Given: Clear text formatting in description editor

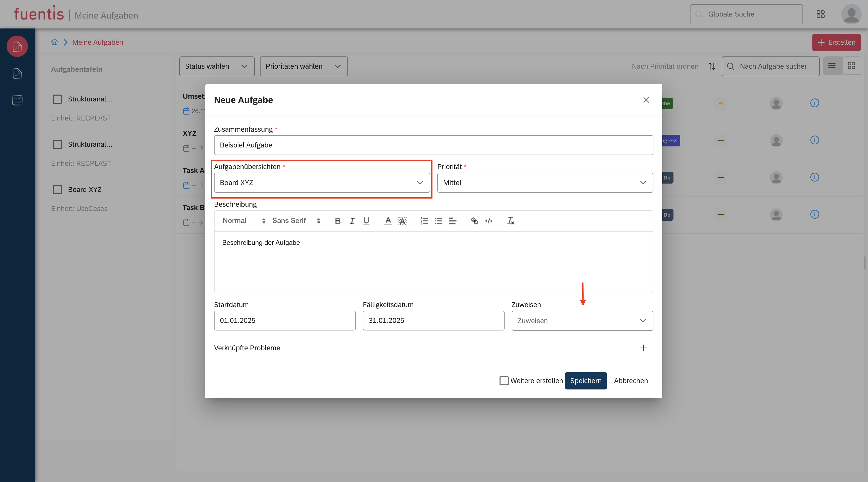Looking at the screenshot, I should pyautogui.click(x=510, y=221).
